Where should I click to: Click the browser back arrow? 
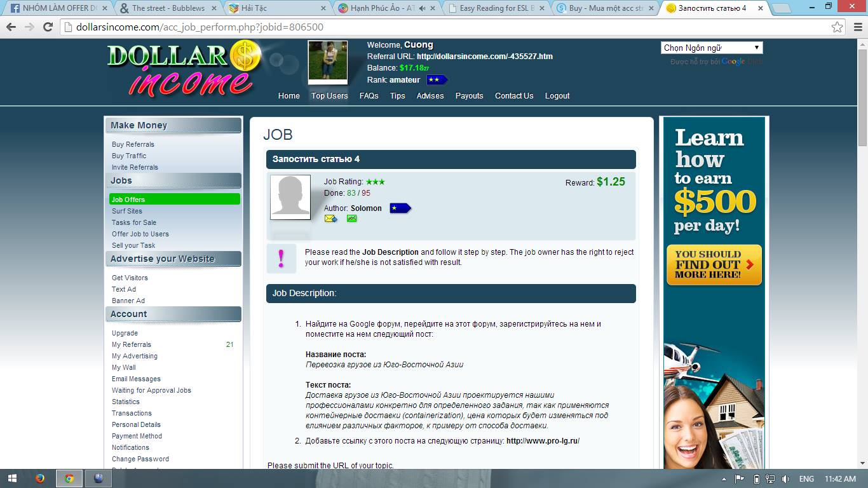coord(11,27)
